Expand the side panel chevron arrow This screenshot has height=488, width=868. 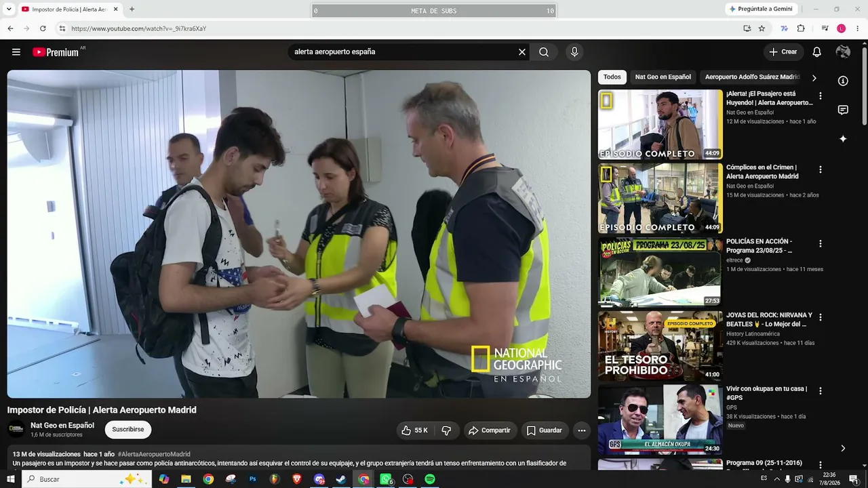coord(843,448)
